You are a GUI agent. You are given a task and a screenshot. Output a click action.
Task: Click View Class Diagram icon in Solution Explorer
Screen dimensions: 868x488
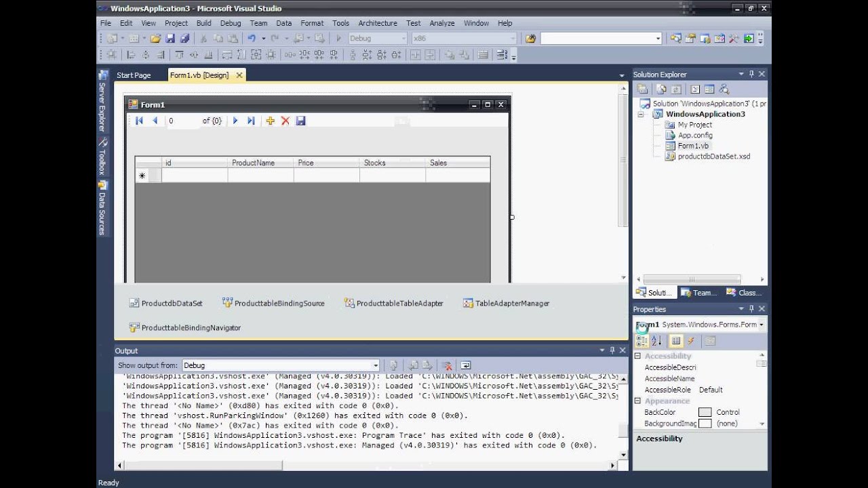pyautogui.click(x=724, y=89)
